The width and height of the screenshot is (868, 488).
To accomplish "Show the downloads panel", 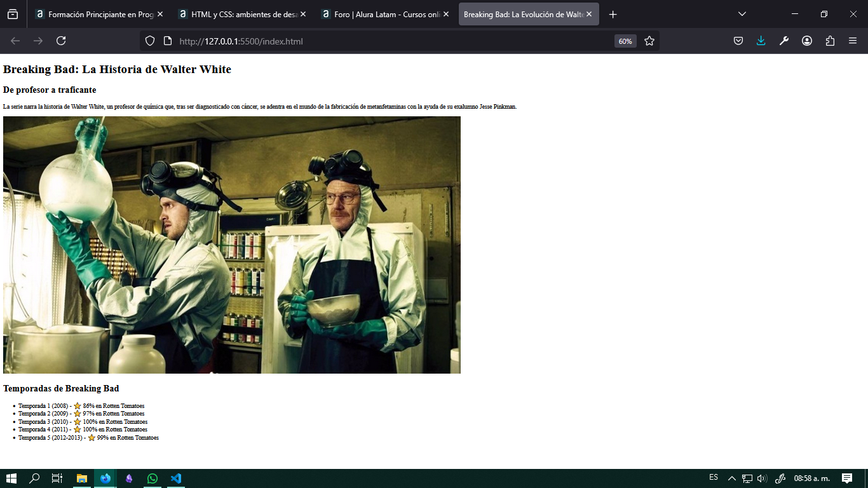I will (761, 41).
